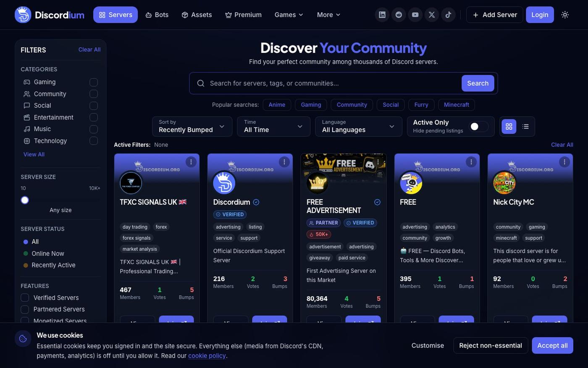
Task: Click the verified badge beside Discordium title
Action: point(256,202)
